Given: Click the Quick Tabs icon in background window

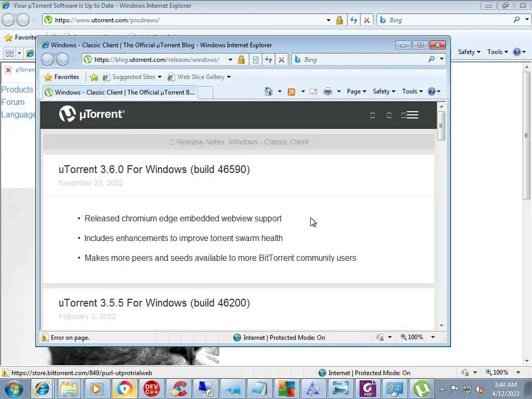Looking at the screenshot, I should click(x=10, y=54).
